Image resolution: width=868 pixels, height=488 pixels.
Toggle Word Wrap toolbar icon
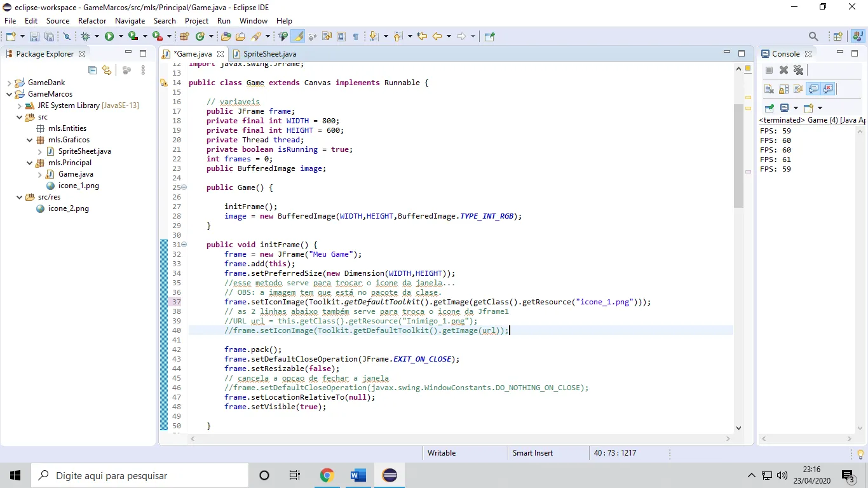(327, 36)
